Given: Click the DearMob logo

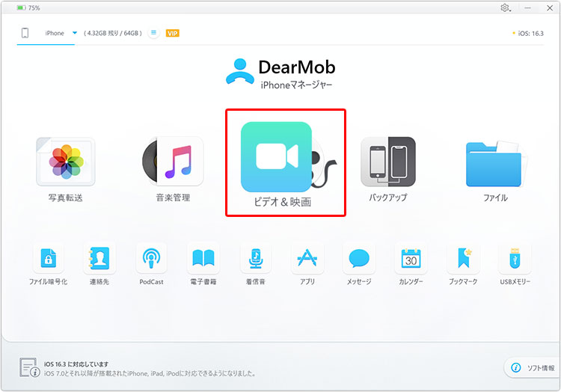Looking at the screenshot, I should (280, 74).
